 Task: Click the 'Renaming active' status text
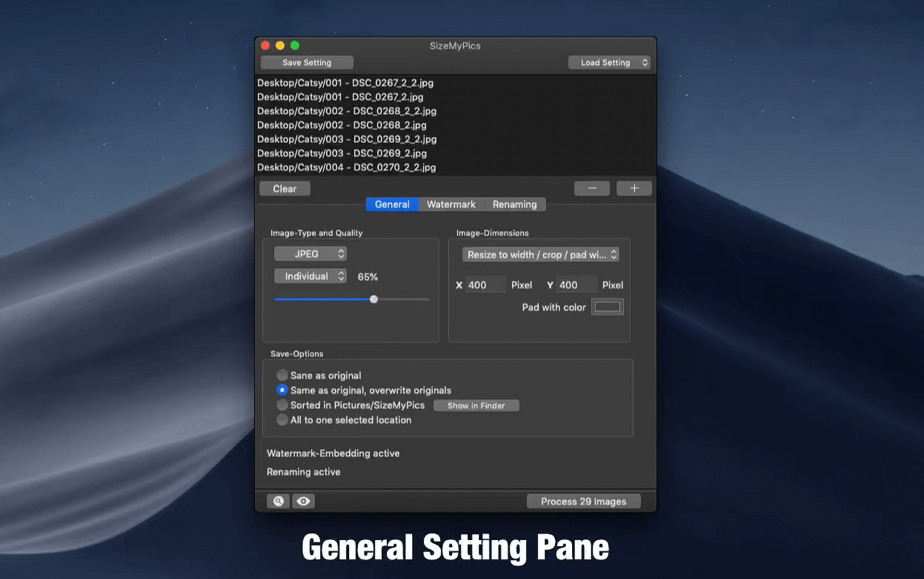303,472
